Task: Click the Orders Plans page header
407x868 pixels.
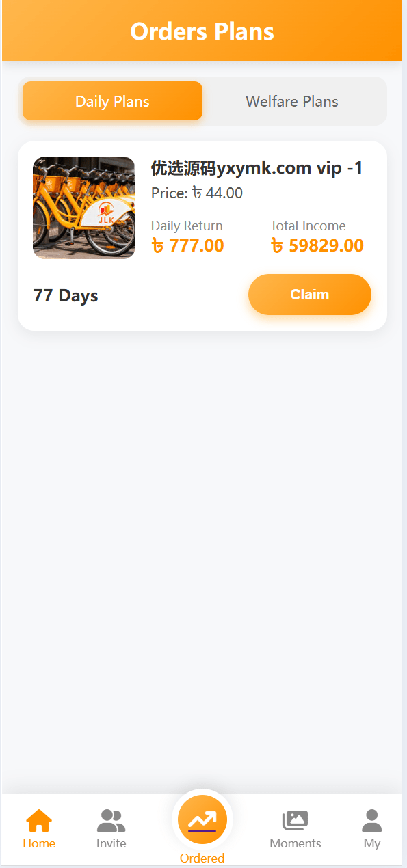Action: pyautogui.click(x=202, y=31)
